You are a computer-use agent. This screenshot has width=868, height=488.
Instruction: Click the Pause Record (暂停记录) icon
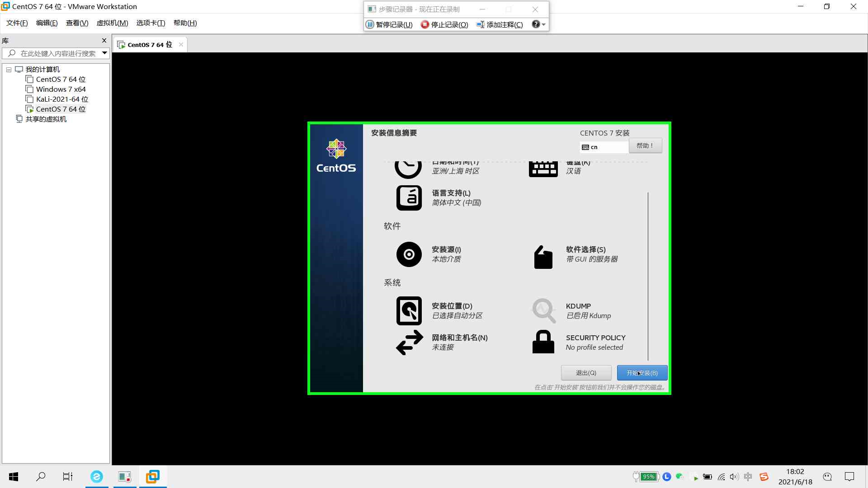370,24
